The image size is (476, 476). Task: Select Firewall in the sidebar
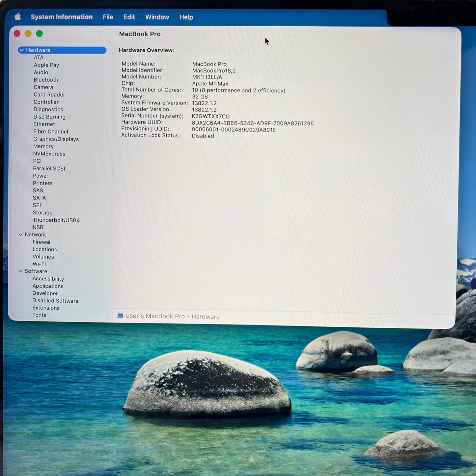tap(42, 242)
